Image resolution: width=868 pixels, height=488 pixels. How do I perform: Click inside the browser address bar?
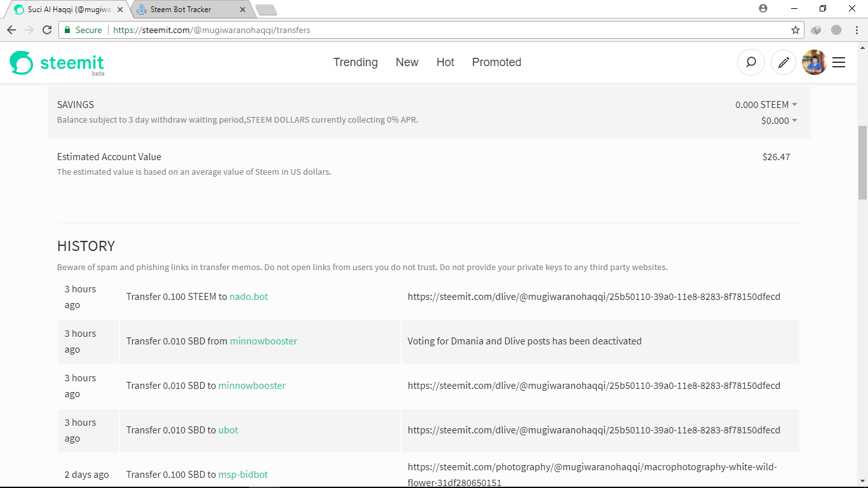pos(381,30)
